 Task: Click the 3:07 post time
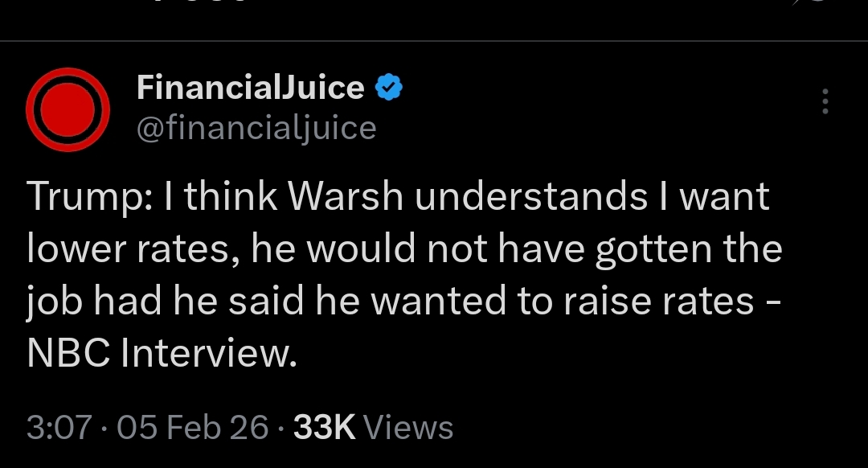coord(58,428)
